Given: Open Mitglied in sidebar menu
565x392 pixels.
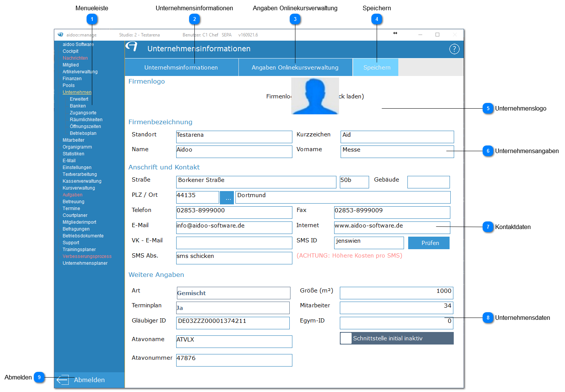Looking at the screenshot, I should 71,65.
